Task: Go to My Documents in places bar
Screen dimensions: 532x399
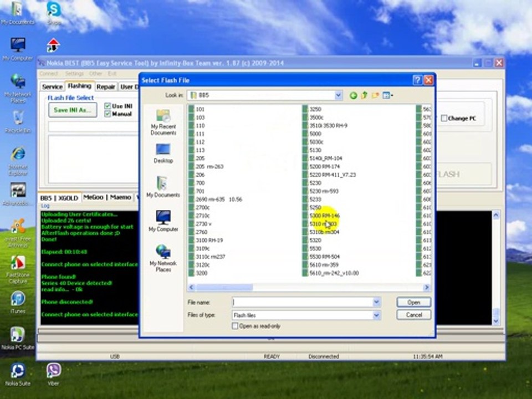Action: 163,187
